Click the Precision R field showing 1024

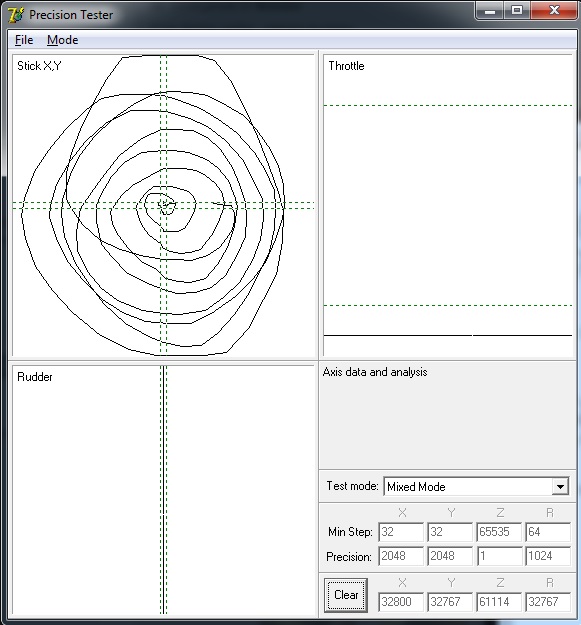(548, 556)
